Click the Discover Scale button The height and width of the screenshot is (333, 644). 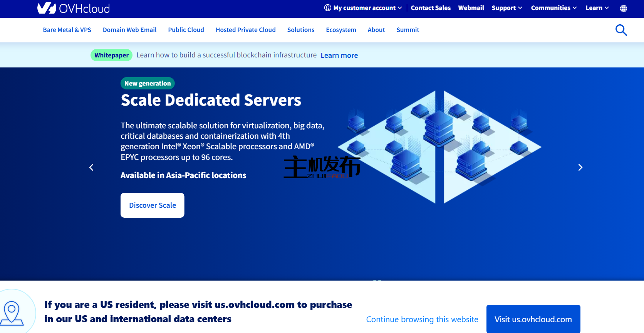153,205
